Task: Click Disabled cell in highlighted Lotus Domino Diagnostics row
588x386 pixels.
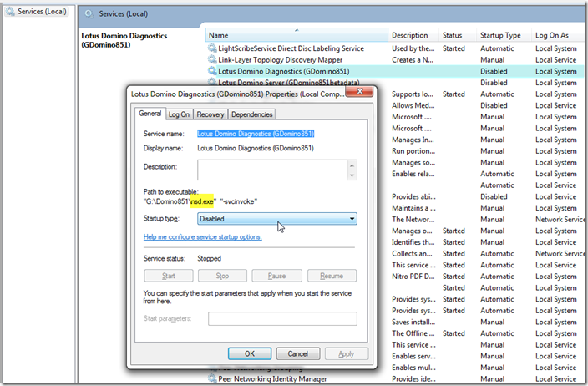Action: click(494, 71)
